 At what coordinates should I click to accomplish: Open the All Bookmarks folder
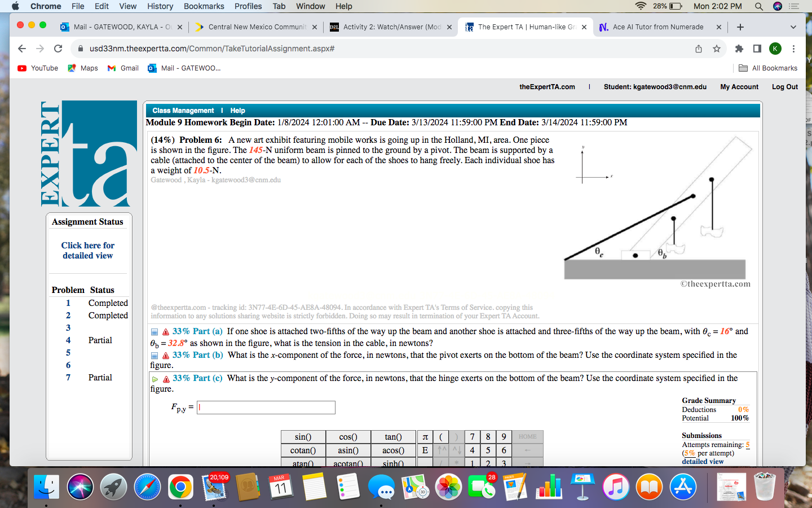tap(768, 68)
